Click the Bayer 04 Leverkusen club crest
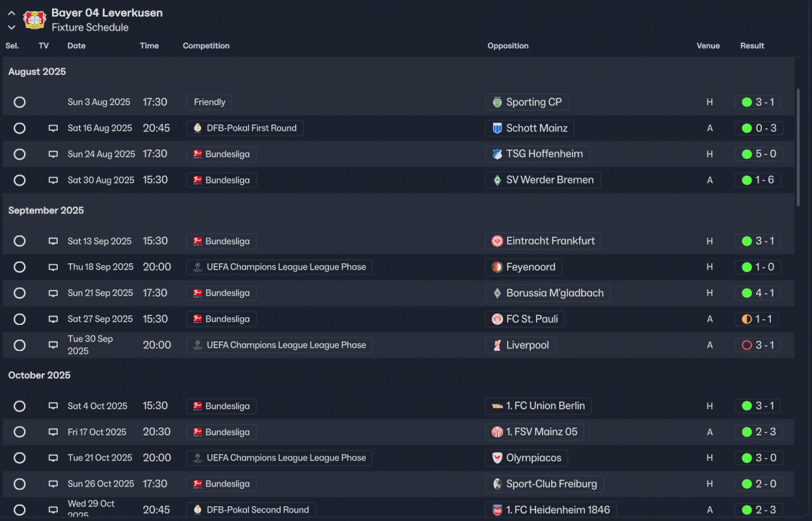 [x=34, y=20]
